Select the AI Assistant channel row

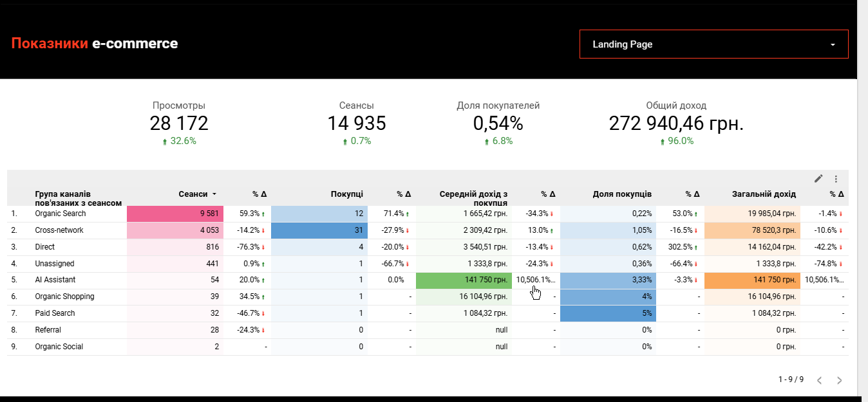tap(428, 280)
